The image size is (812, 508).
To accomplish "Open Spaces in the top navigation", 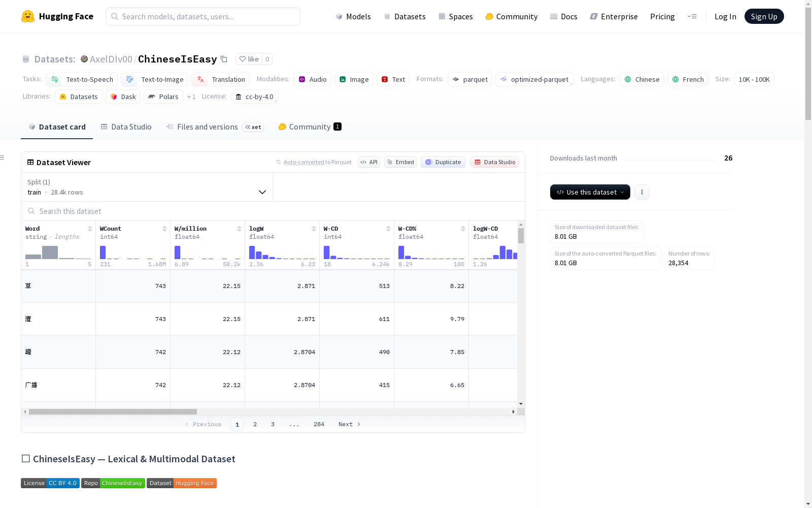I will [456, 16].
